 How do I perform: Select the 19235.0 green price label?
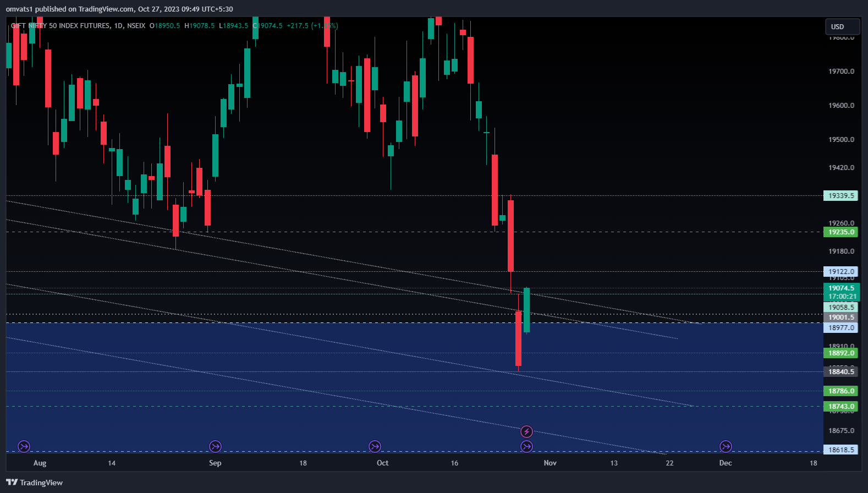pos(841,232)
